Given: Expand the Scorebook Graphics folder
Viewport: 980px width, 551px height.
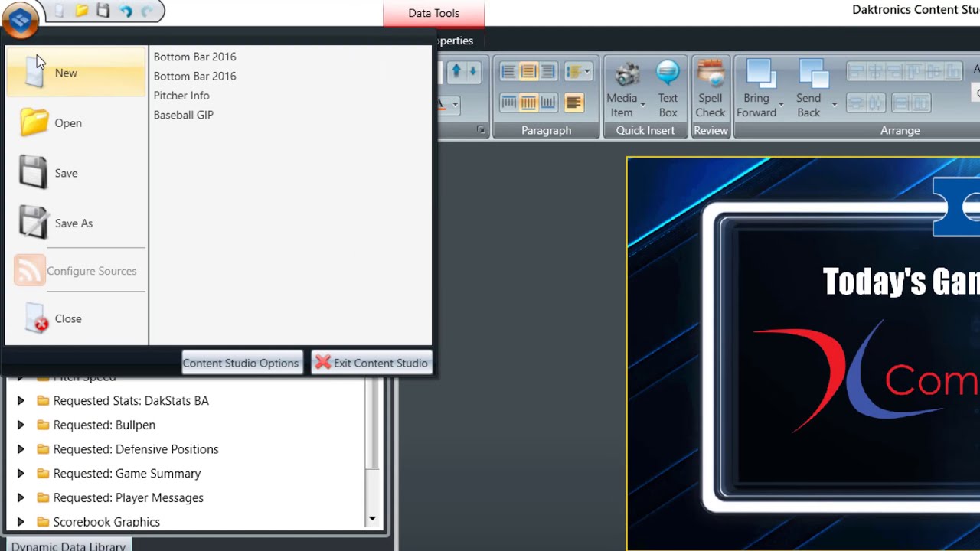Looking at the screenshot, I should [21, 522].
